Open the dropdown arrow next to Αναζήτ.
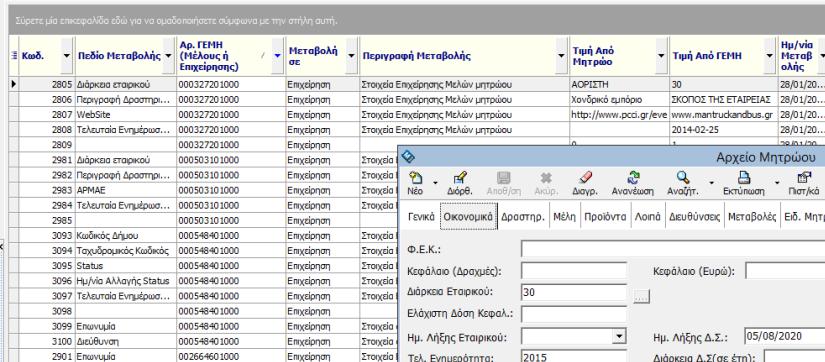 (711, 183)
